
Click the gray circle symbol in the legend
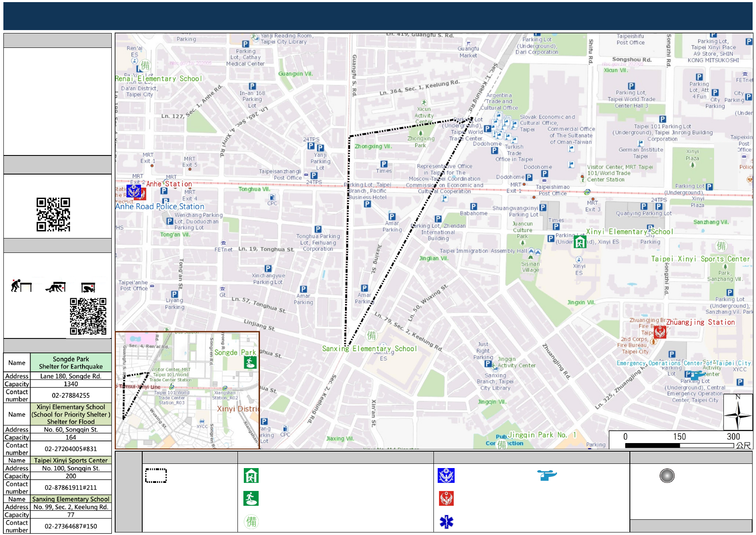pos(667,476)
